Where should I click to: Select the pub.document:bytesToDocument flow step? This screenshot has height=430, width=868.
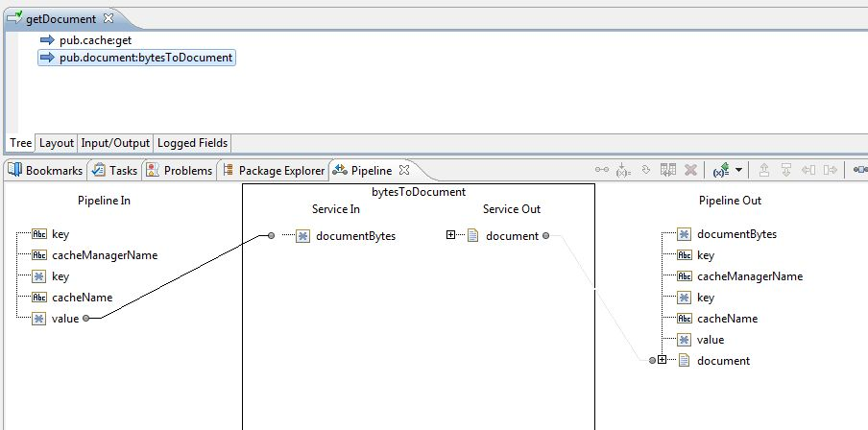coord(146,58)
